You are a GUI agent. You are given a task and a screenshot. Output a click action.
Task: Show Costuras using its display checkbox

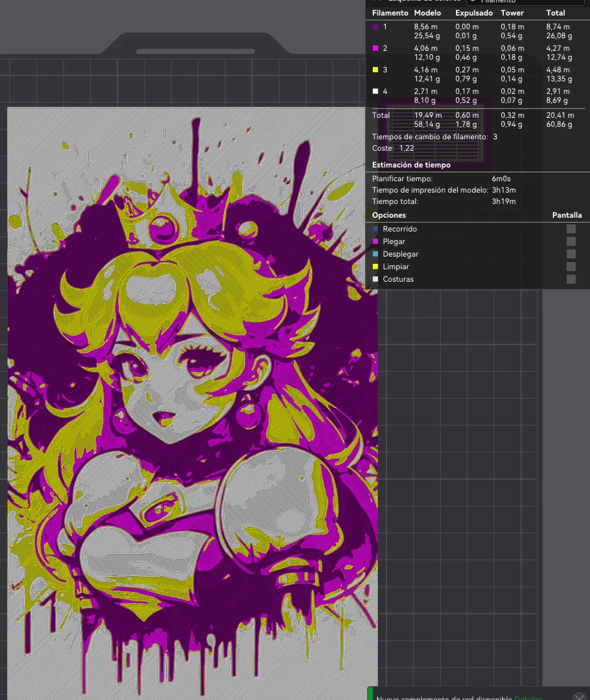(x=571, y=279)
